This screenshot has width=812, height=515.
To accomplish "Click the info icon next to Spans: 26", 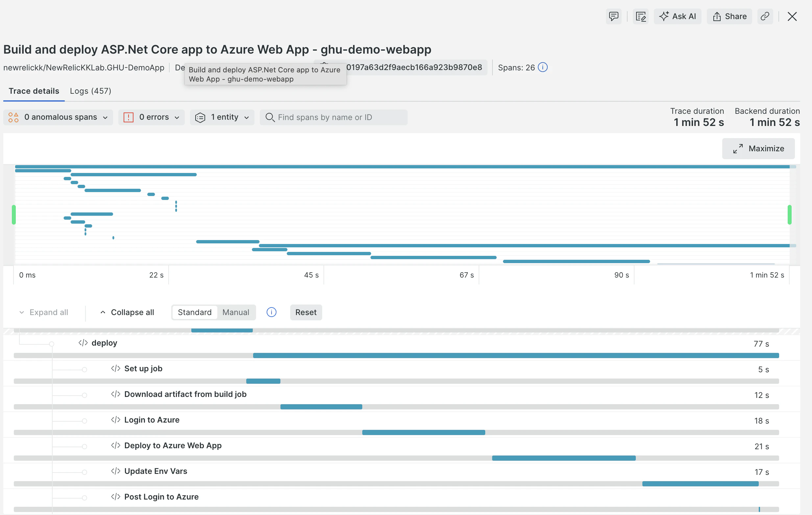I will pos(542,67).
